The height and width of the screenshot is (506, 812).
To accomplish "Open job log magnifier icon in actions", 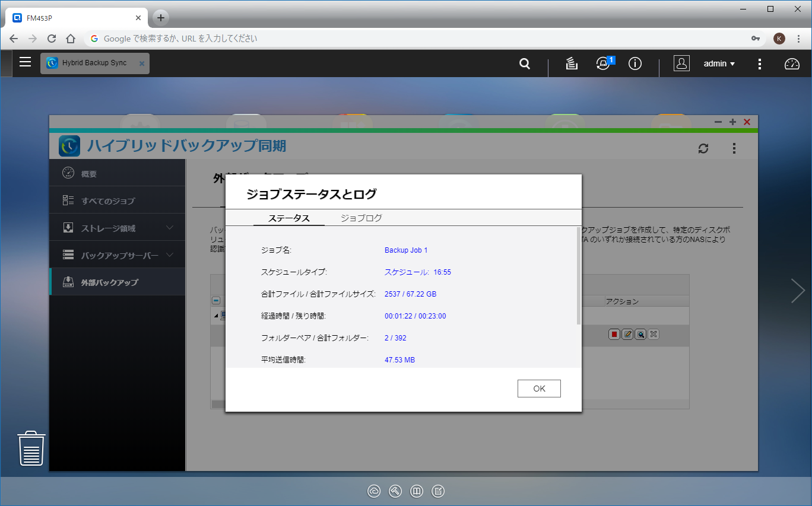I will click(640, 335).
